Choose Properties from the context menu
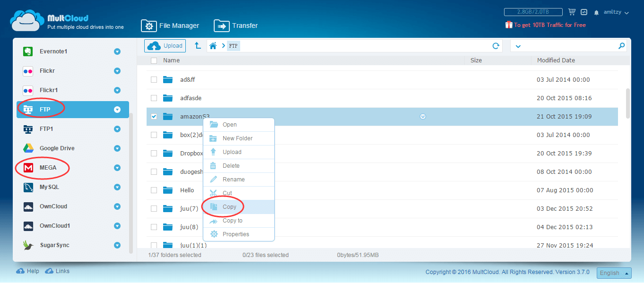 pyautogui.click(x=239, y=234)
